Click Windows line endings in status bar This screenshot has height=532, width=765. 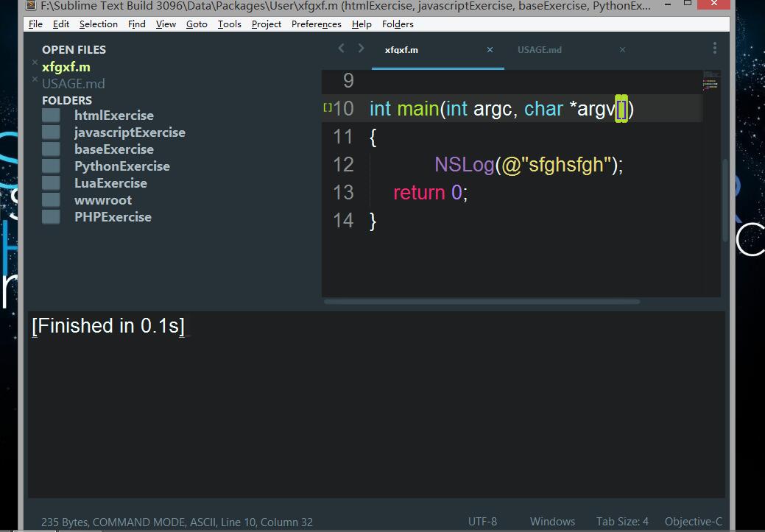coord(552,521)
